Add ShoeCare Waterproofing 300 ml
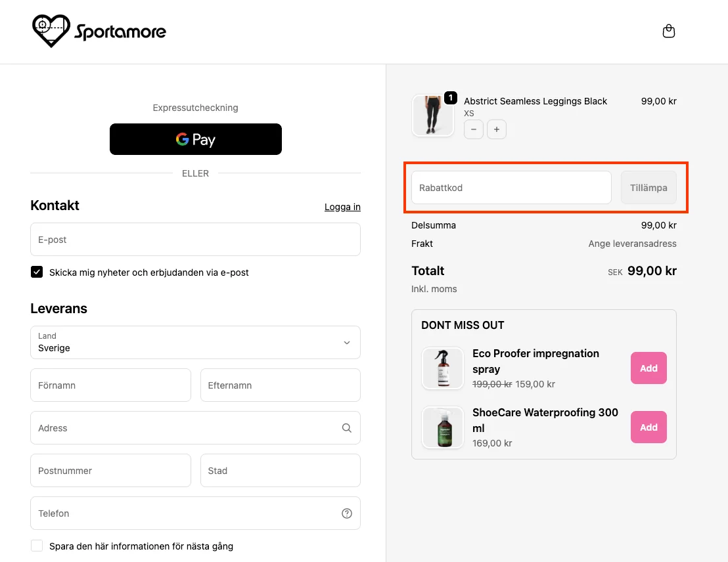Viewport: 728px width, 562px height. coord(648,427)
